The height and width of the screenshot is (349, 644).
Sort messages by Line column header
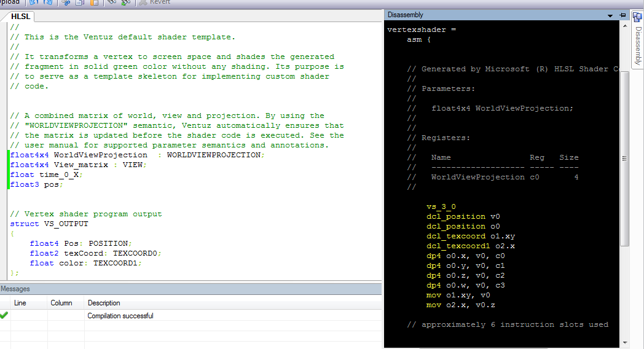click(20, 303)
